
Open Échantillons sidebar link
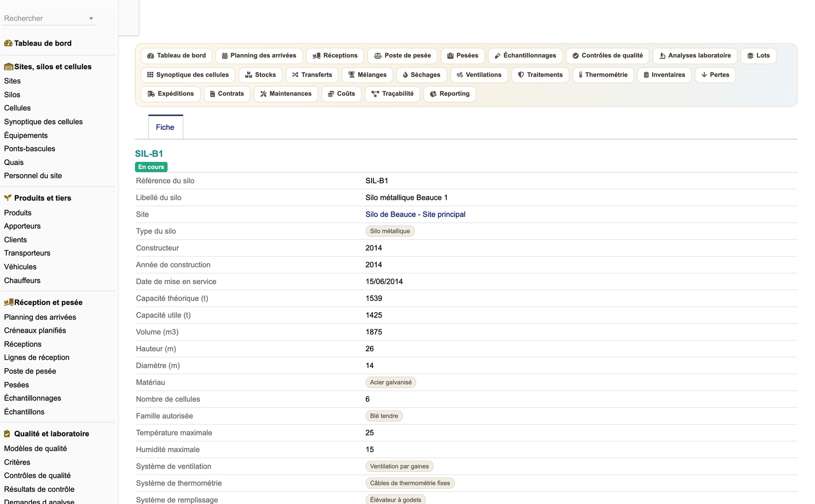(24, 412)
